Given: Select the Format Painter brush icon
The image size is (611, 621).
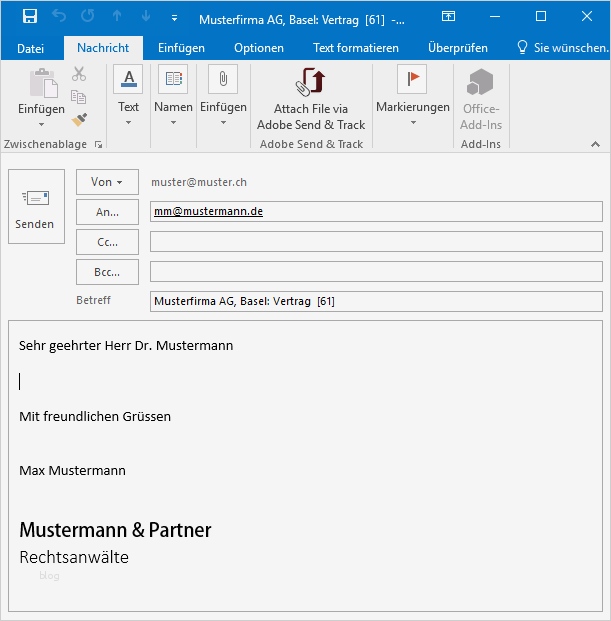Looking at the screenshot, I should 79,119.
